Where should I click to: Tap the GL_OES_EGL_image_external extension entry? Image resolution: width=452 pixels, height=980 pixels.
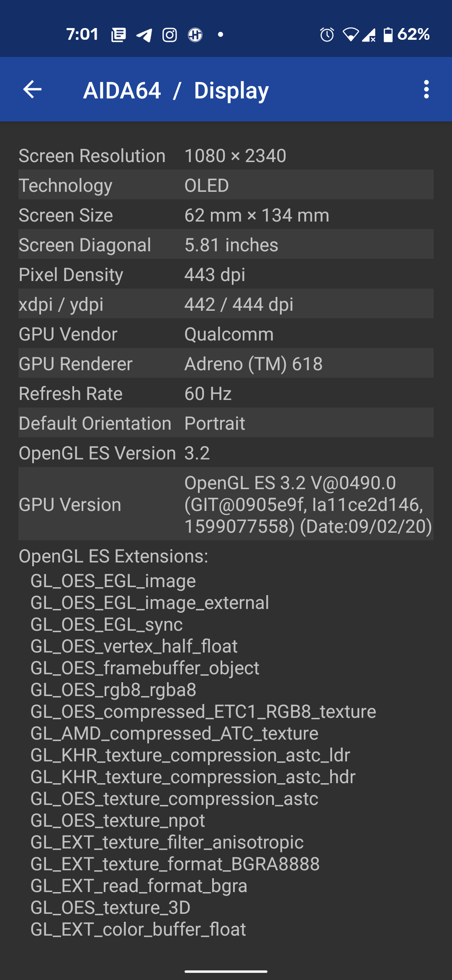point(150,603)
